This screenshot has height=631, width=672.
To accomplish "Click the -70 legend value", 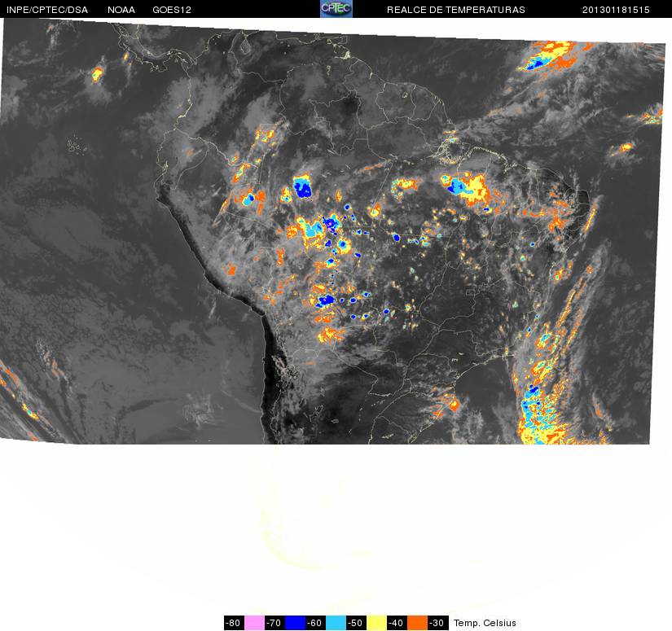I will (275, 623).
